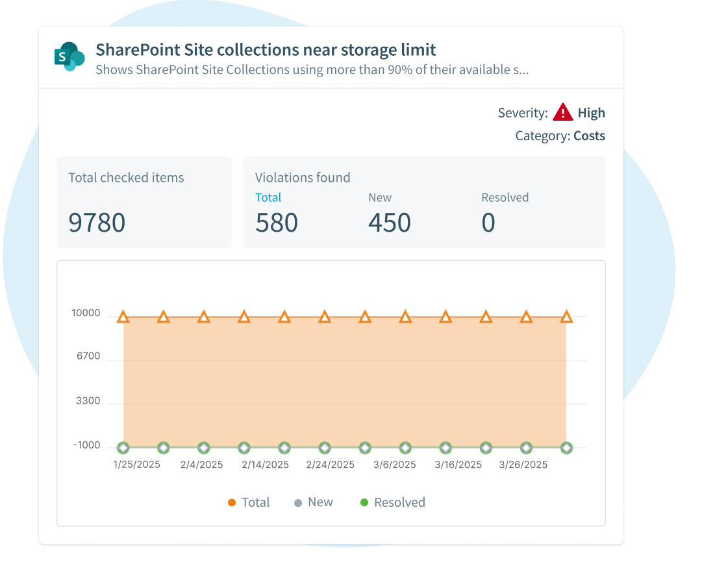Click the orange Total legend color dot
715x588 pixels.
pos(232,503)
